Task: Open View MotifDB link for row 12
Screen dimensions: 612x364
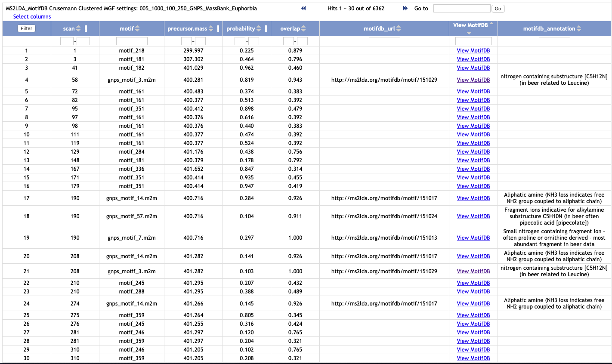Action: (473, 152)
